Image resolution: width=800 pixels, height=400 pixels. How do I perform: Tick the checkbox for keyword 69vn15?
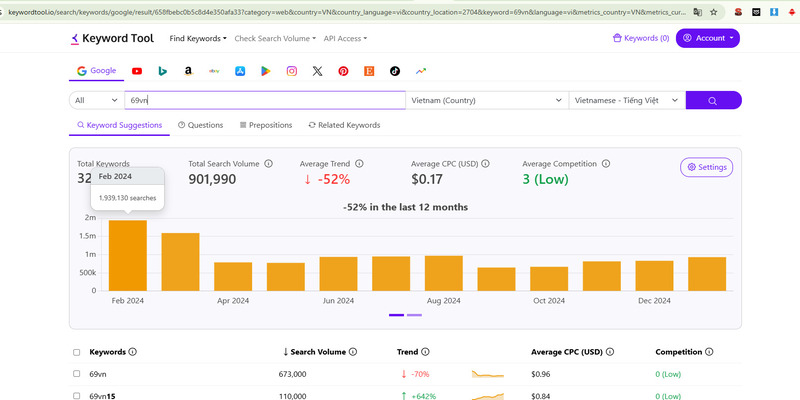click(x=77, y=395)
